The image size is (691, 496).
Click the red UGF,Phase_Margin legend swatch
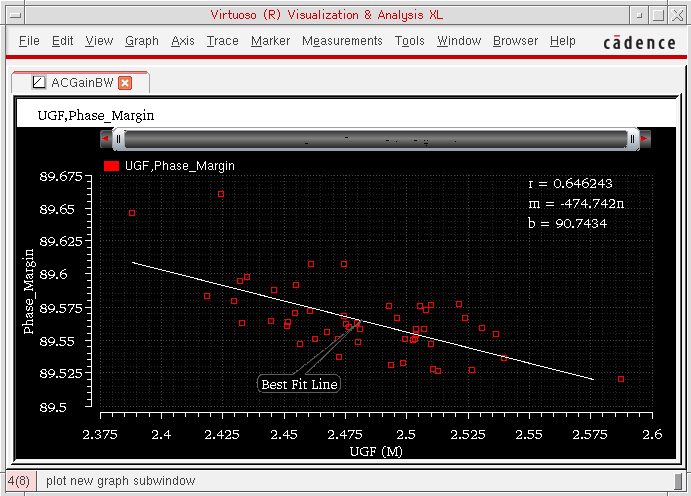pos(111,166)
